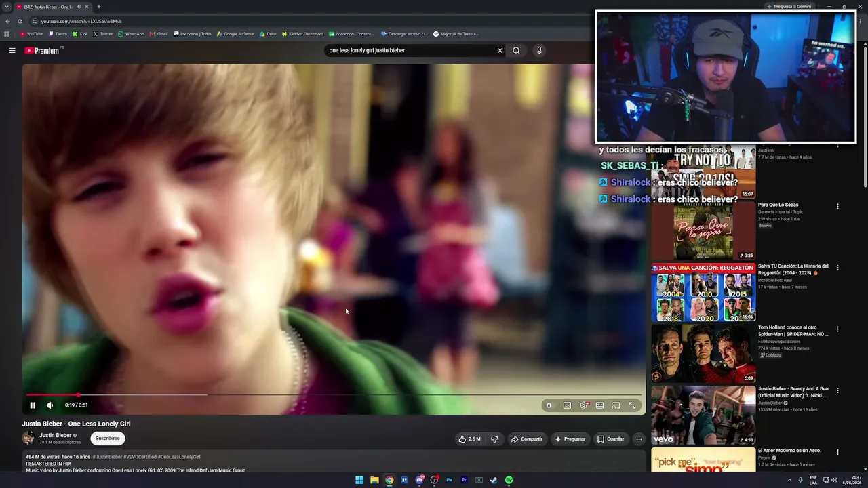This screenshot has width=868, height=488.
Task: Mute the tab via its speaker icon
Action: click(79, 7)
